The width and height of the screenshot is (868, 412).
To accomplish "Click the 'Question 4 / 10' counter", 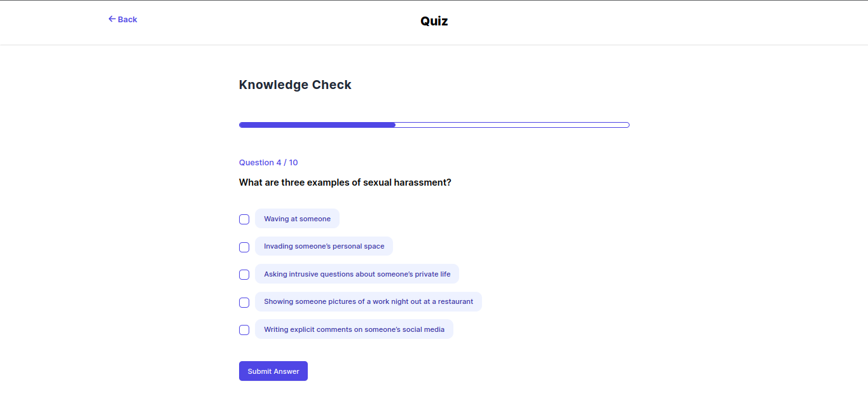I will coord(268,163).
